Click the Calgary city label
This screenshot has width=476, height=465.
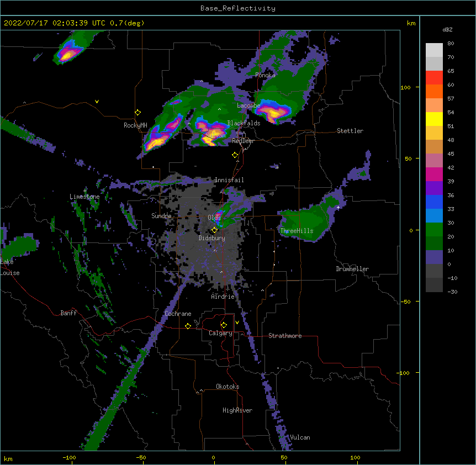(x=220, y=333)
